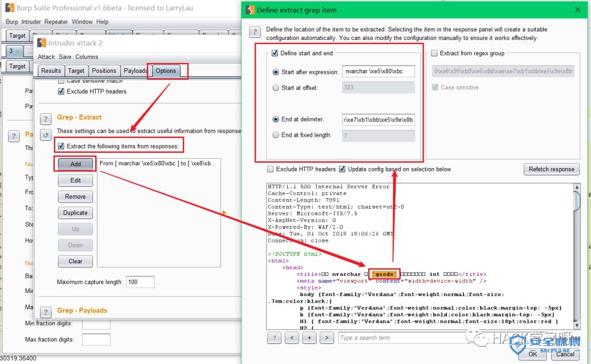This screenshot has height=364, width=591.
Task: Select Start after expression radio button
Action: point(276,72)
